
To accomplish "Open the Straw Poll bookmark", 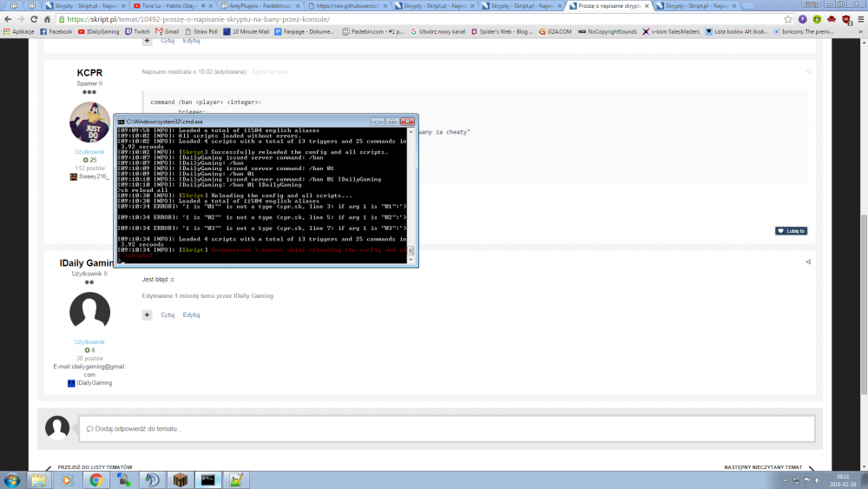I will point(201,31).
